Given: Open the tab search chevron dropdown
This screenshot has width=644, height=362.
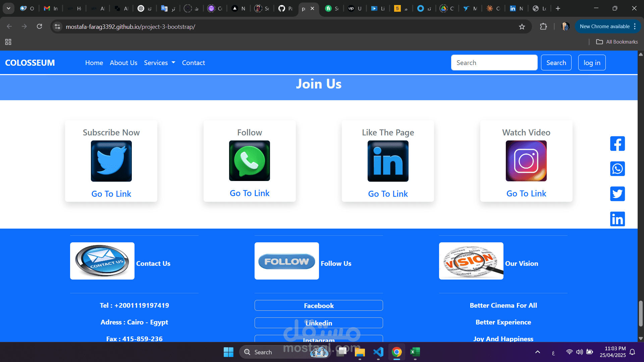Looking at the screenshot, I should pos(8,8).
